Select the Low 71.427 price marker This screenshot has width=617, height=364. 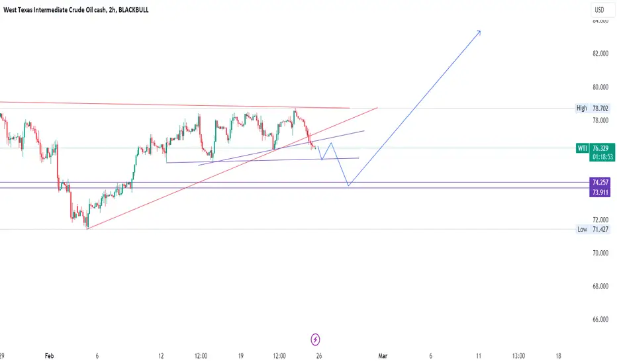(x=593, y=229)
